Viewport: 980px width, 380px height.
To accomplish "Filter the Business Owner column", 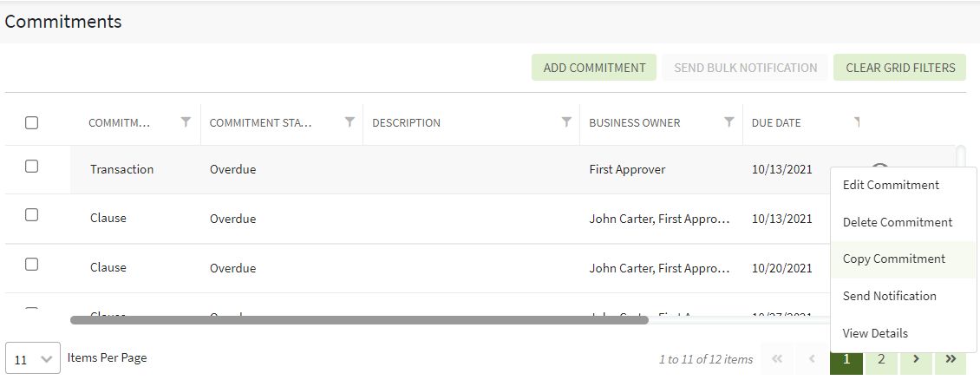I will pos(729,122).
